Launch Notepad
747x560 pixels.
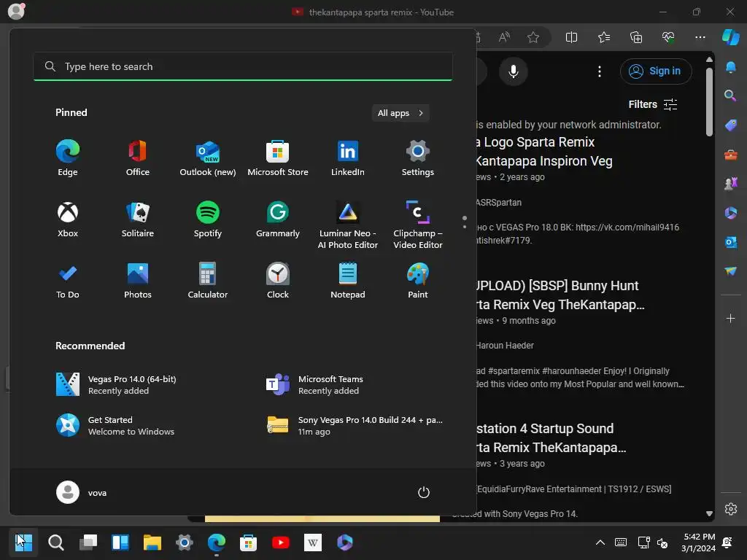[x=348, y=281]
